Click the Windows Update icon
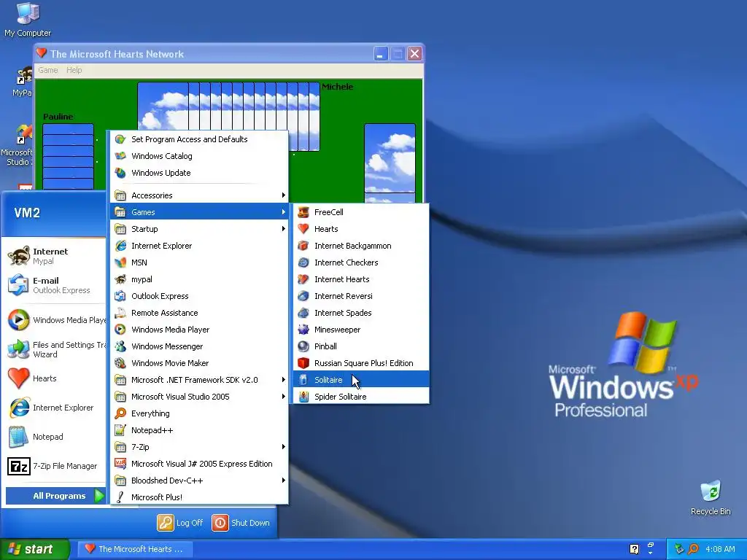 tap(120, 172)
